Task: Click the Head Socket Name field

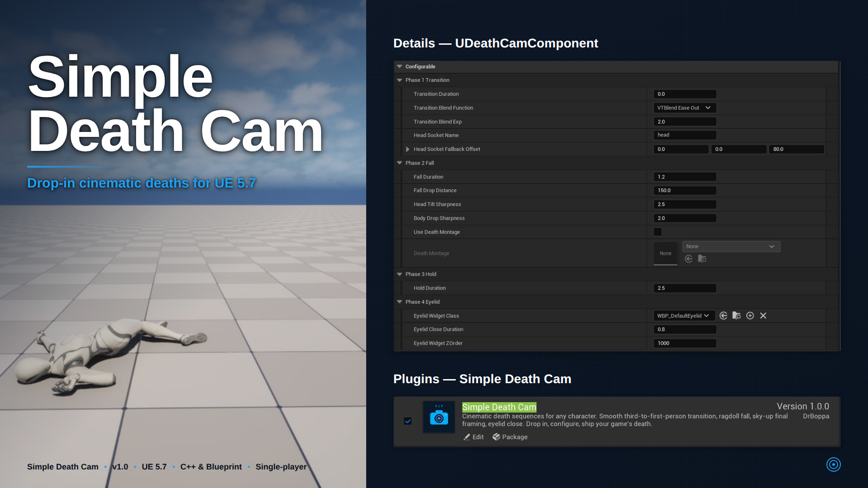Action: [685, 135]
